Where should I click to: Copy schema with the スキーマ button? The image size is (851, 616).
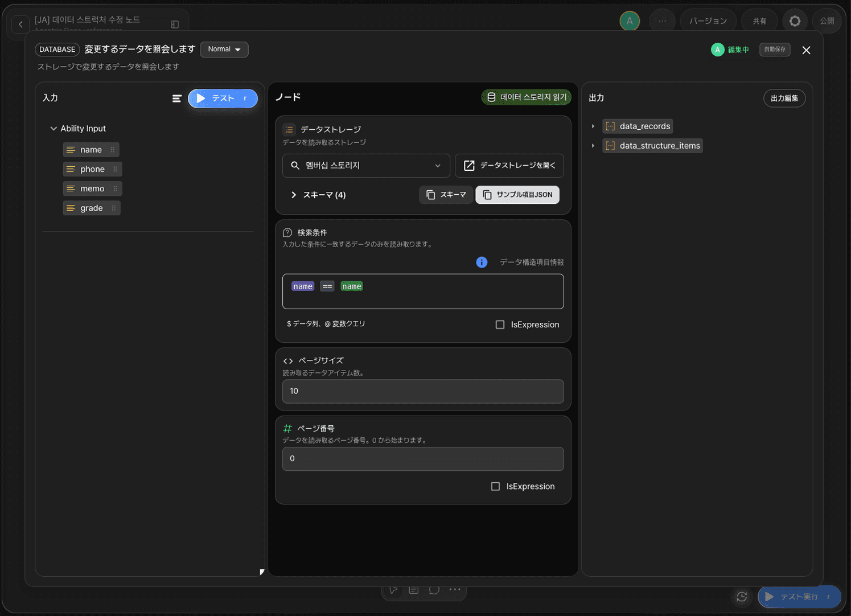click(x=446, y=195)
